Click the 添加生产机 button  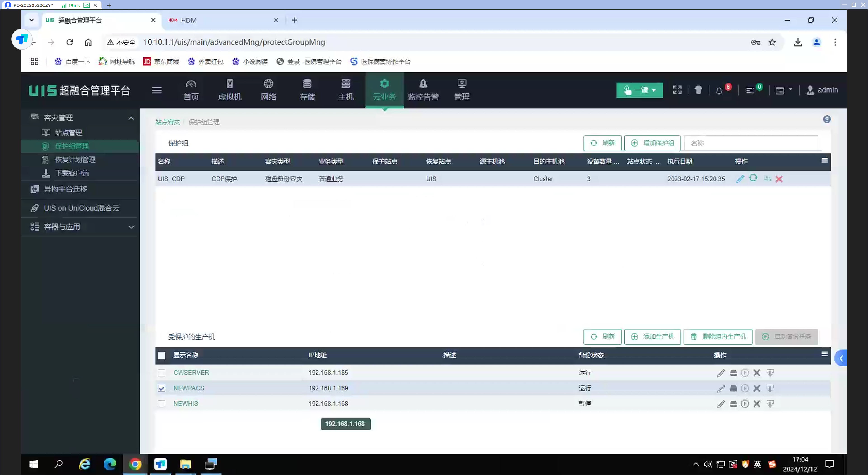pyautogui.click(x=652, y=336)
